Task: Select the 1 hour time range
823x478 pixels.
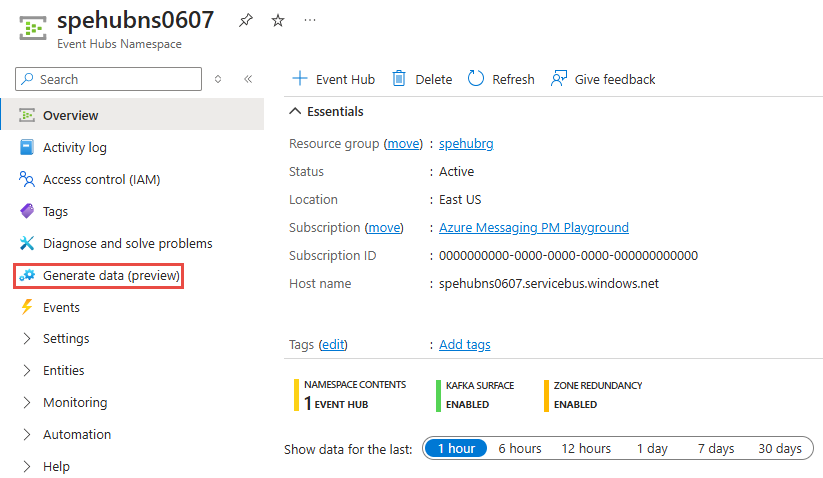Action: coord(456,449)
